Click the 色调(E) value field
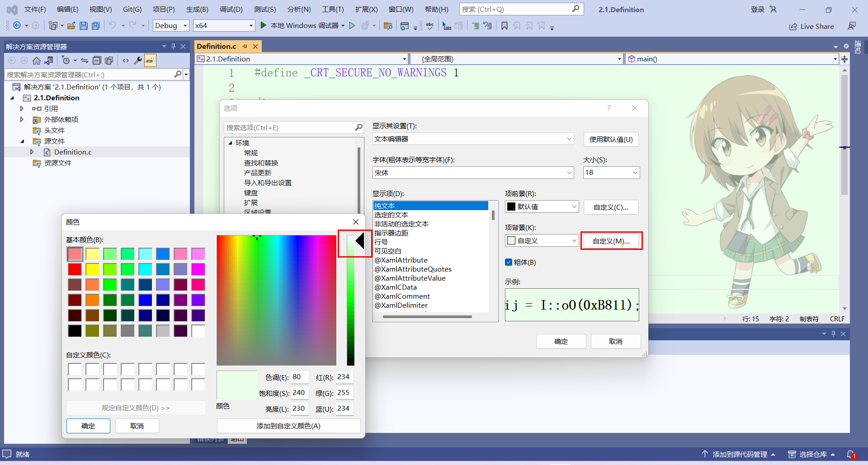Image resolution: width=868 pixels, height=465 pixels. 300,377
